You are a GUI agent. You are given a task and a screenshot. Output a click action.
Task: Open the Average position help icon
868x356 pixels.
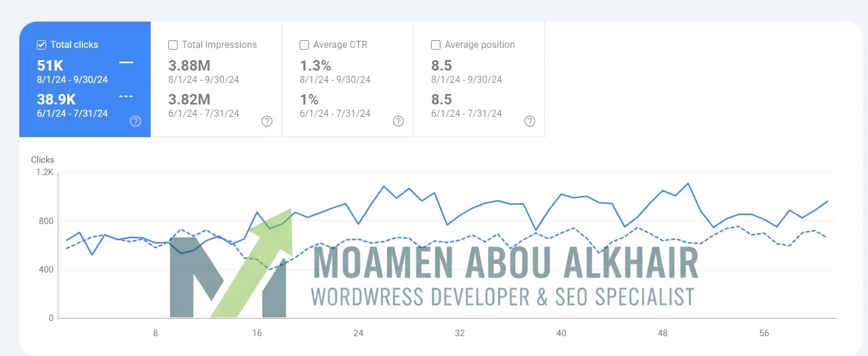click(530, 121)
